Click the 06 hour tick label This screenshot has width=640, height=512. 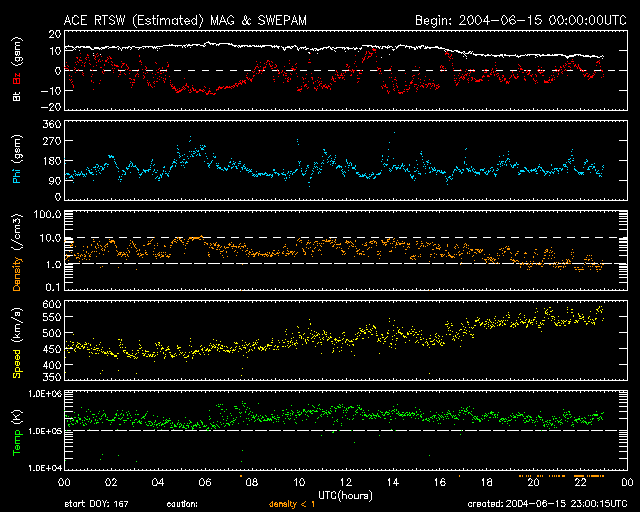tap(204, 482)
